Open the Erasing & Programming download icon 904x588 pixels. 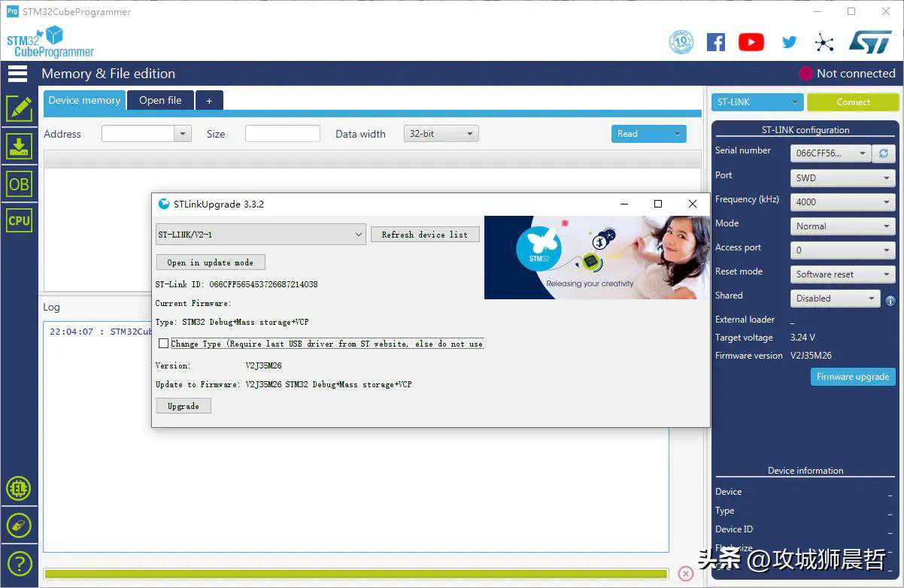coord(19,146)
